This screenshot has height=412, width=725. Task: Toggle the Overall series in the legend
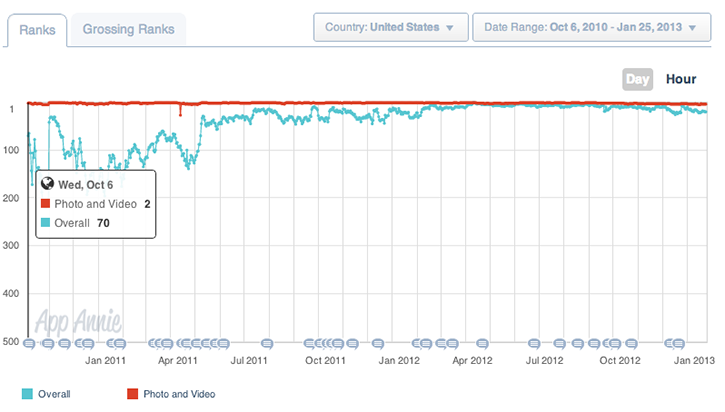[x=46, y=394]
